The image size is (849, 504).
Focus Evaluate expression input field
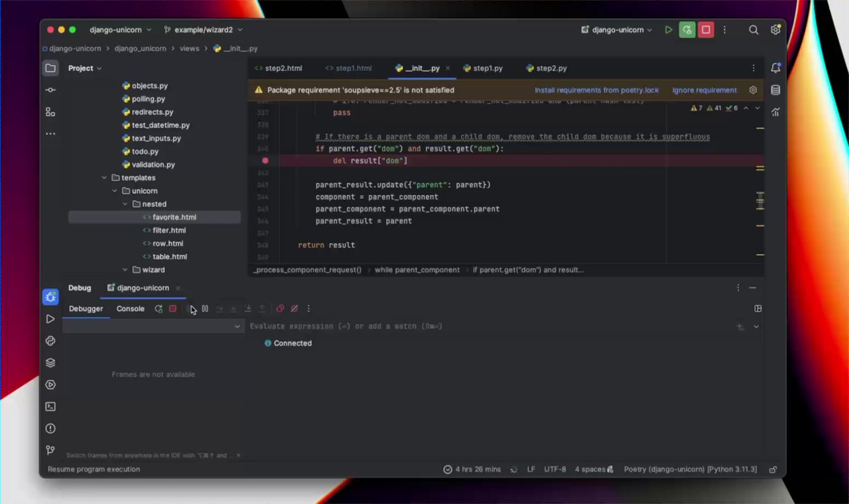[x=491, y=326]
